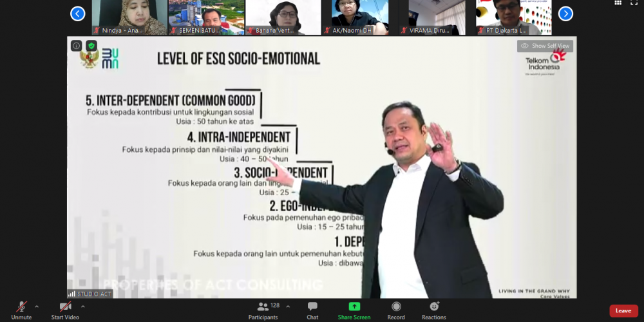Click the green encryption shield icon
The height and width of the screenshot is (322, 644).
(x=91, y=46)
